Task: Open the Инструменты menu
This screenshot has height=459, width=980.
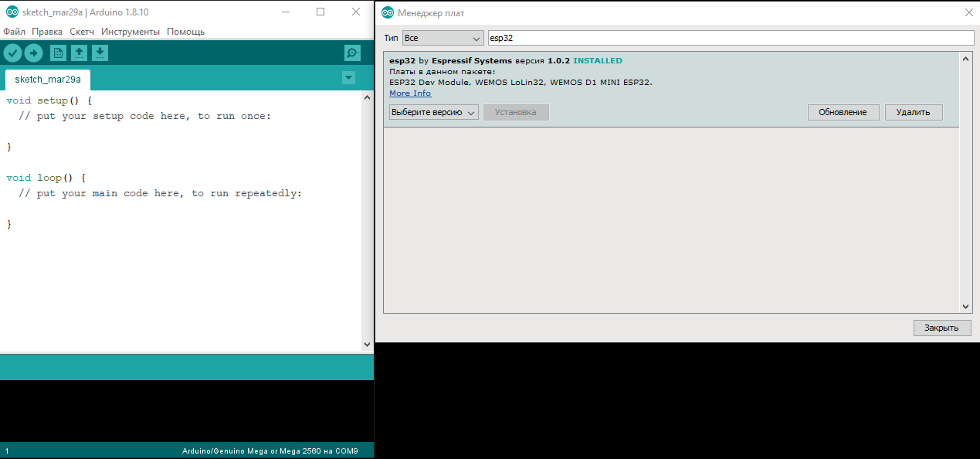Action: pos(131,32)
